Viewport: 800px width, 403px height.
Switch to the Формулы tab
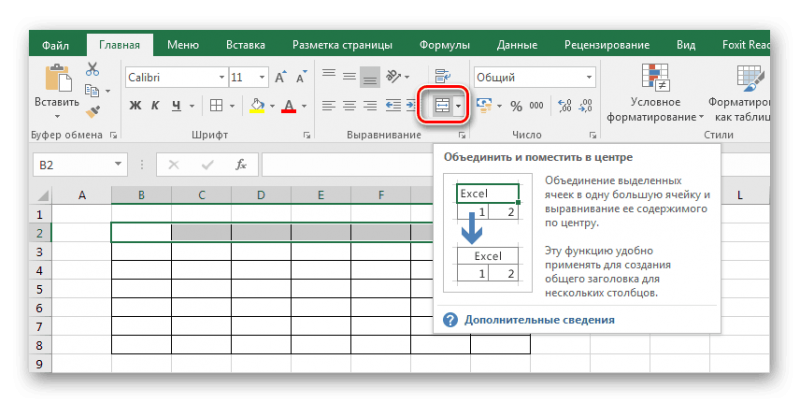pos(444,45)
